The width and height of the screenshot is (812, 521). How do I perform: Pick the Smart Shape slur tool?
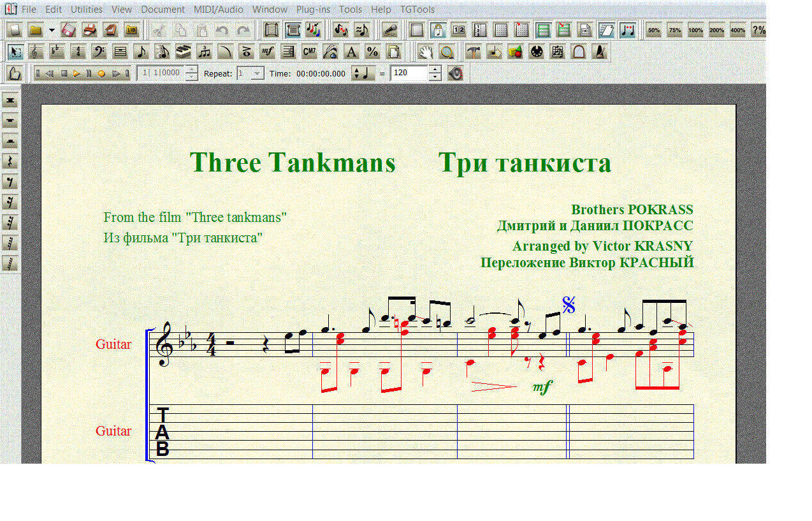pos(225,52)
